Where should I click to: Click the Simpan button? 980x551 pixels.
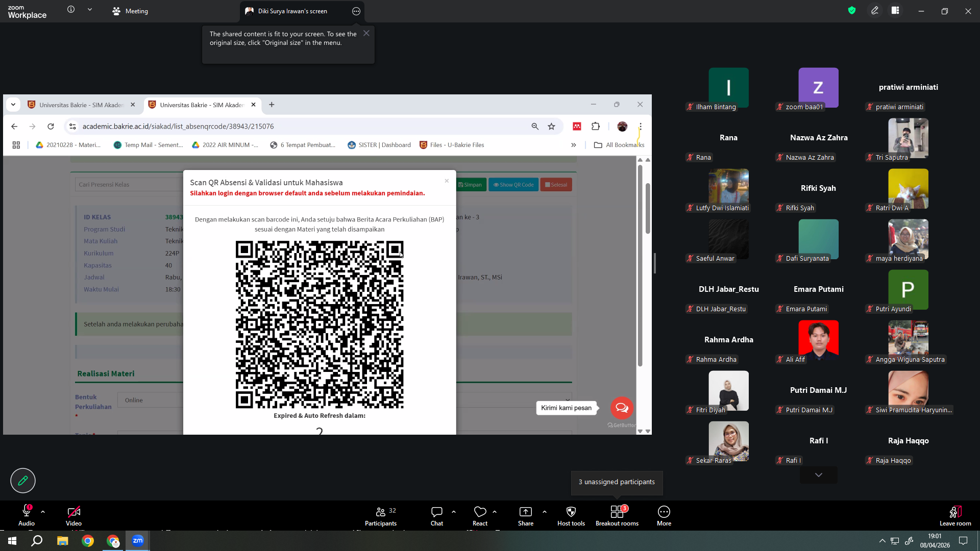470,185
